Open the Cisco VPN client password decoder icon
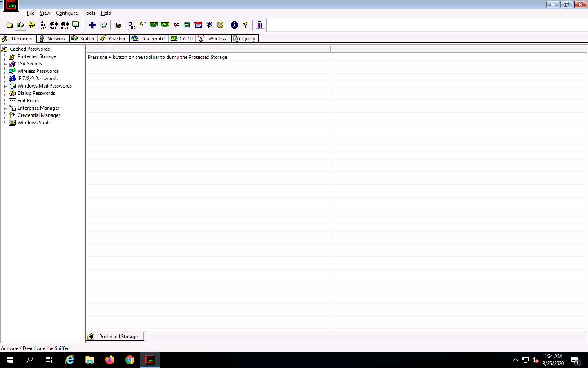Viewport: 588px width, 368px height. pyautogui.click(x=165, y=25)
